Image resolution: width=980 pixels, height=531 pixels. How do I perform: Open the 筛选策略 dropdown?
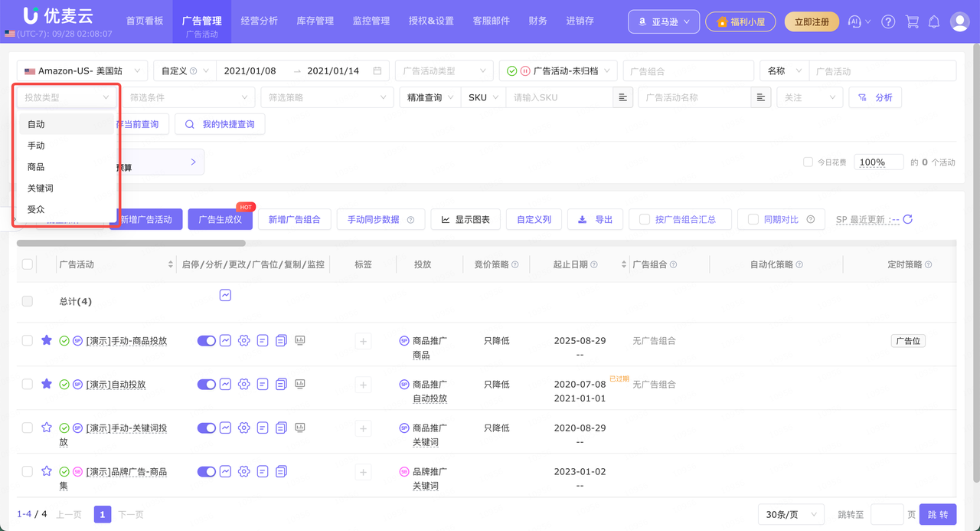click(327, 97)
